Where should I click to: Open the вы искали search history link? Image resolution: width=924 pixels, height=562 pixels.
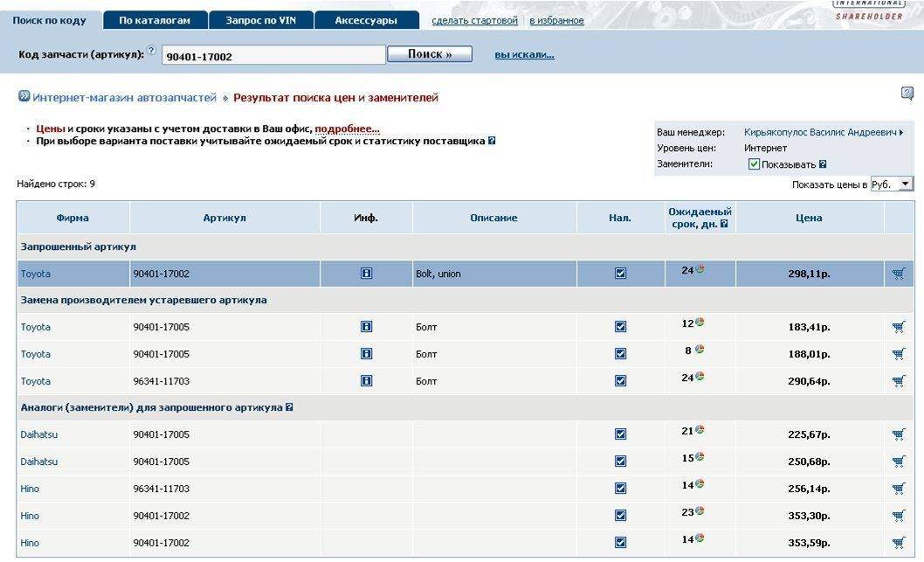click(x=524, y=55)
